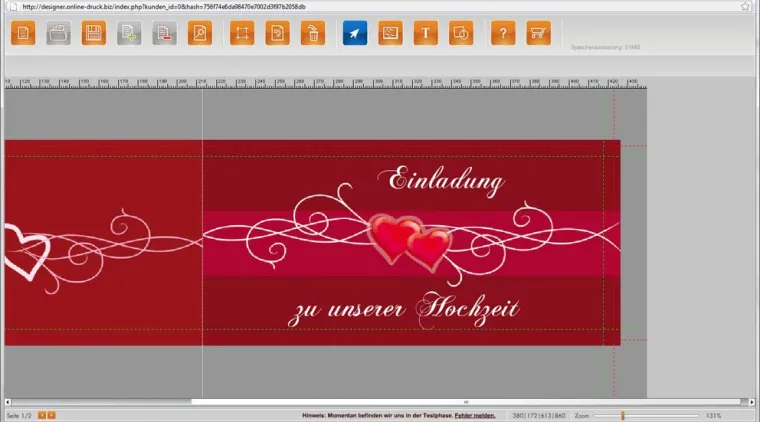The width and height of the screenshot is (760, 422).
Task: Click the crop marks frame icon
Action: tap(242, 33)
